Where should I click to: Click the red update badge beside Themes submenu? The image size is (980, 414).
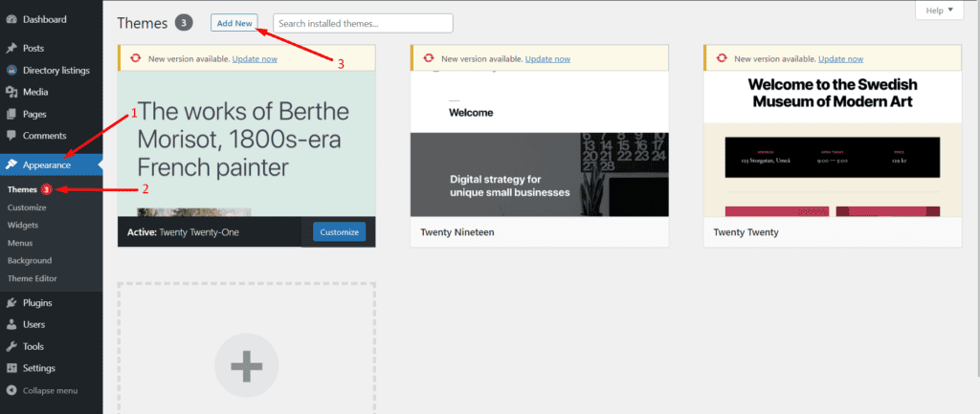[46, 190]
